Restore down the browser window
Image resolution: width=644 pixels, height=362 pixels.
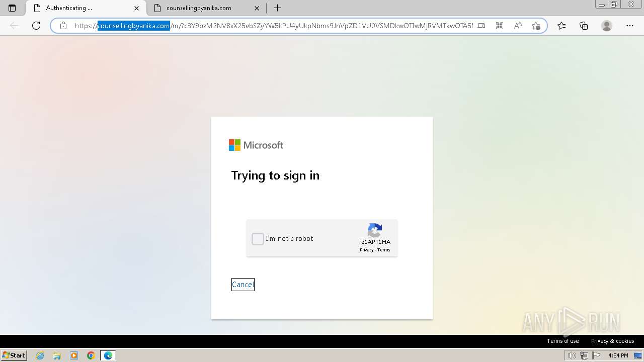point(614,5)
